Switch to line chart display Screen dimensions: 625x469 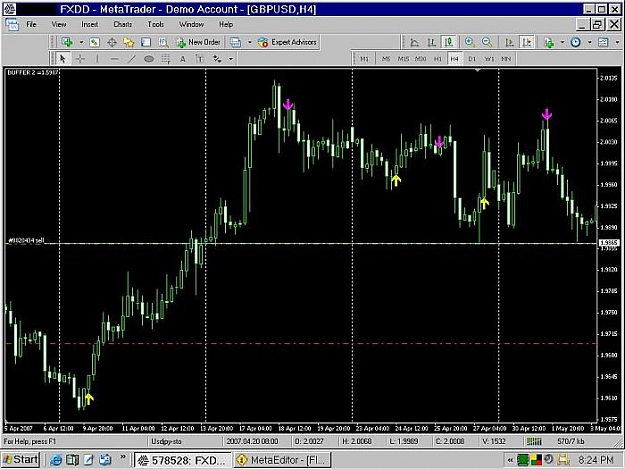pyautogui.click(x=415, y=42)
